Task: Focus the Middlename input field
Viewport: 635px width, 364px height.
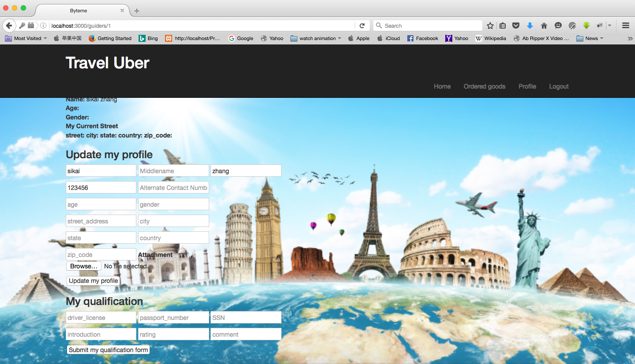Action: 173,171
